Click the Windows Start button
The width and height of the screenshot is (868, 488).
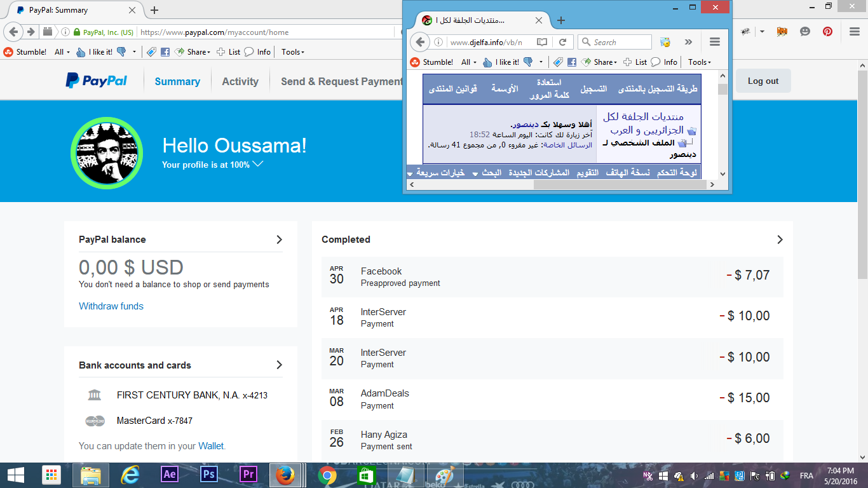point(15,475)
